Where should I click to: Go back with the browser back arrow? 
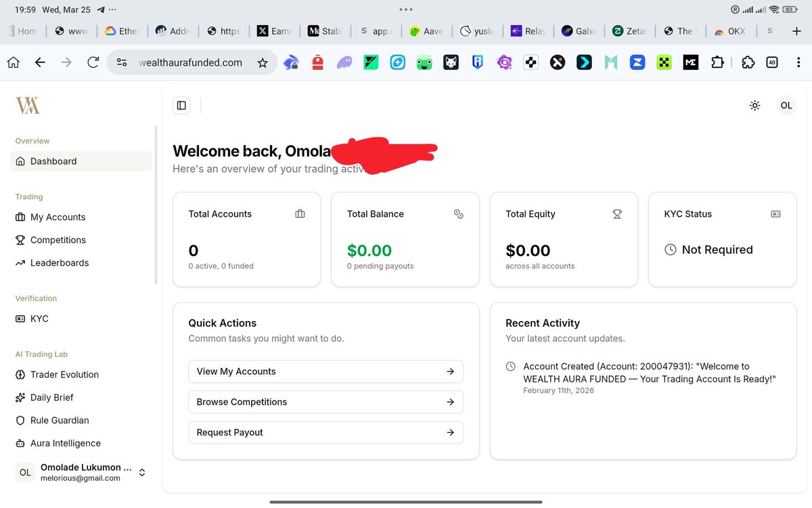[40, 62]
